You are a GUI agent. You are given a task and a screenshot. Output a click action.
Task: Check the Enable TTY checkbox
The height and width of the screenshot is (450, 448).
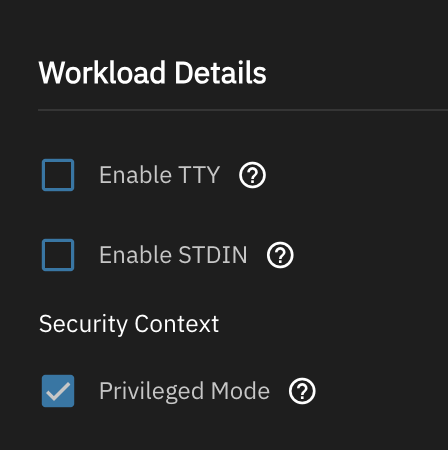58,175
